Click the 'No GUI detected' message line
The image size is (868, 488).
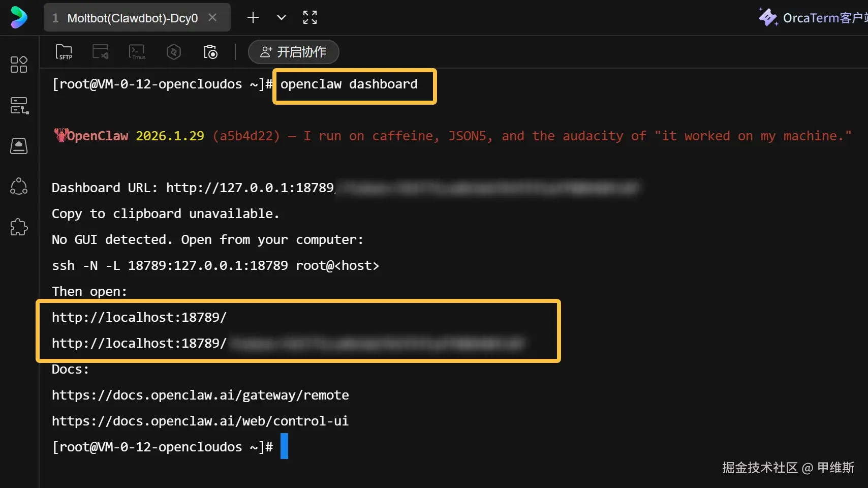coord(208,239)
